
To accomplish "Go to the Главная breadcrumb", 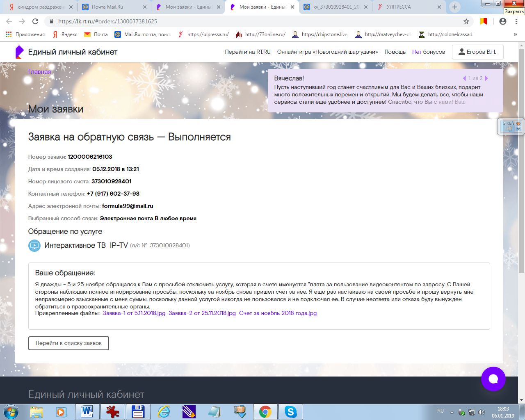I will click(x=39, y=72).
